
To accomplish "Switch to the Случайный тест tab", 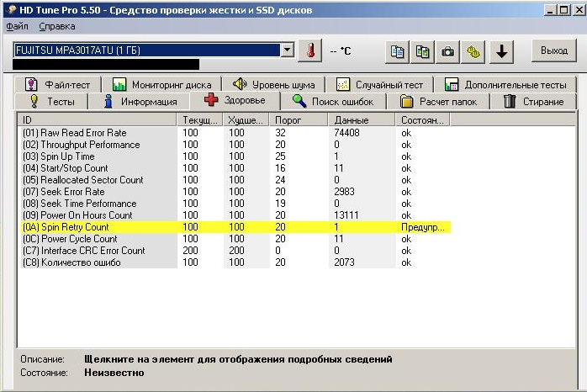I will (379, 85).
